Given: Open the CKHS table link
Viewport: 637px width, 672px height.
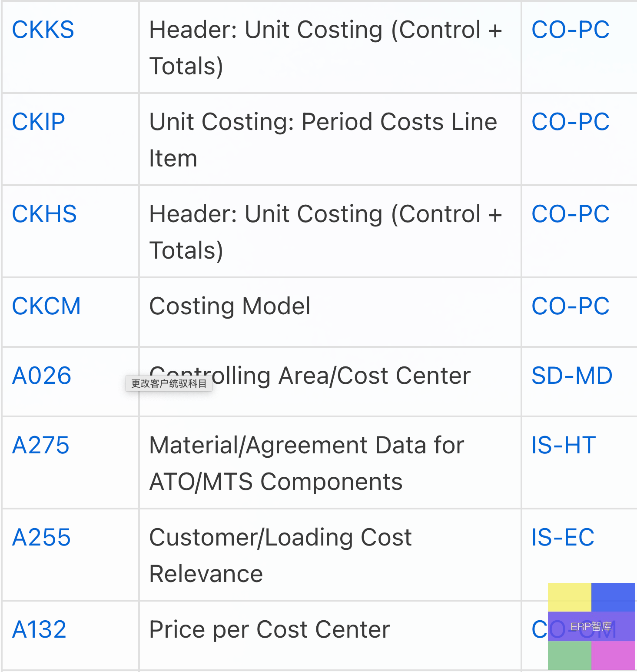Looking at the screenshot, I should 44,214.
